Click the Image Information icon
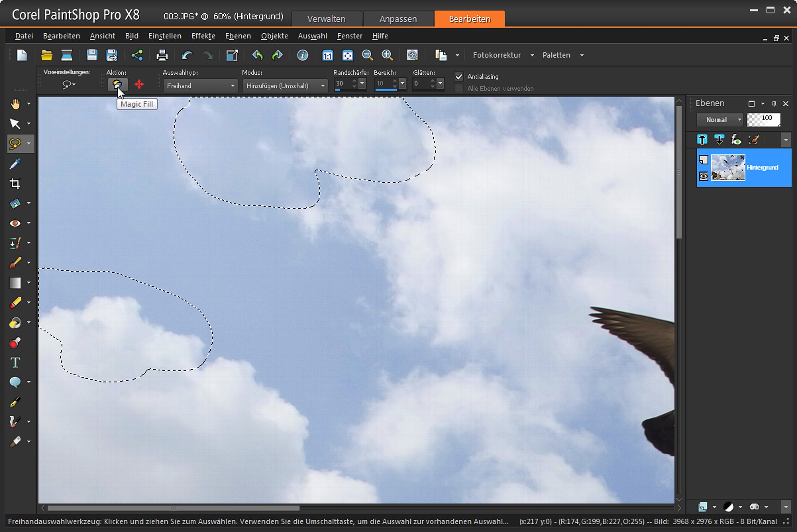Viewport: 797px width, 532px height. click(x=302, y=55)
